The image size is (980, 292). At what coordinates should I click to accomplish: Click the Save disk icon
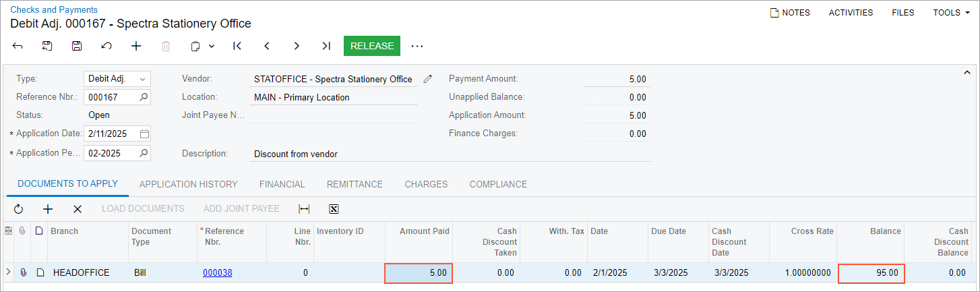(77, 46)
